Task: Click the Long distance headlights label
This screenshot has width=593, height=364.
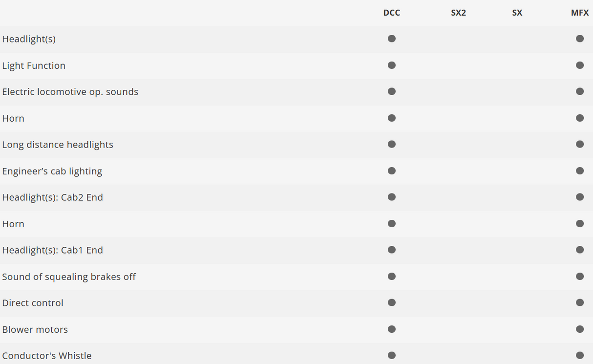Action: 58,145
